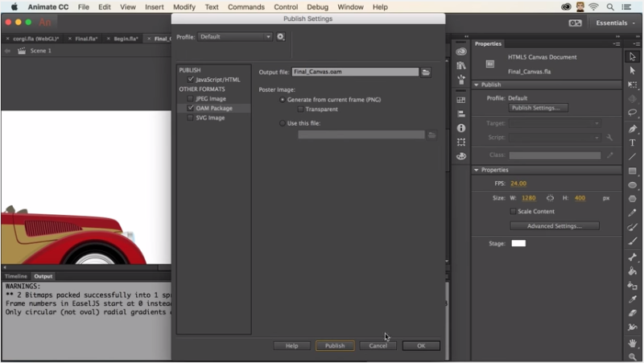Choose the Pen tool
644x363 pixels.
(x=633, y=128)
